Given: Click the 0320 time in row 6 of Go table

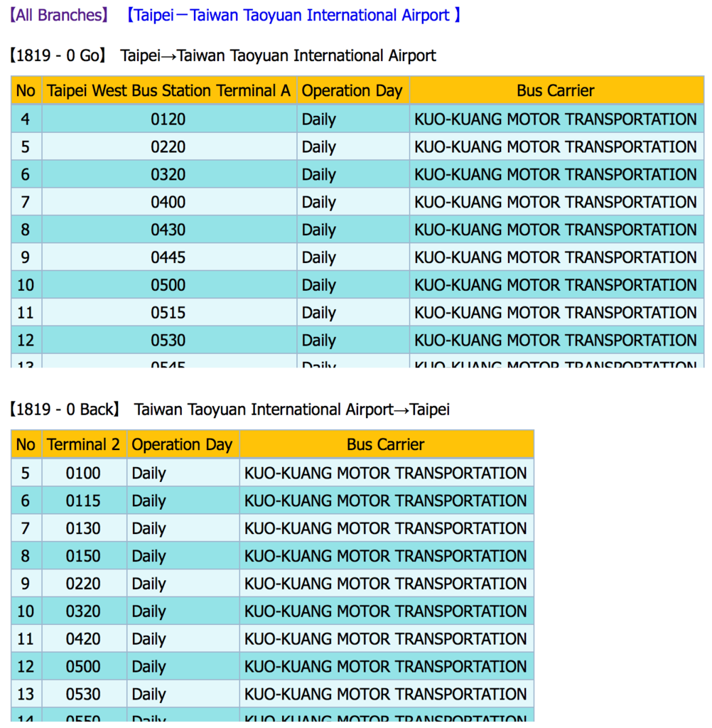Looking at the screenshot, I should (x=168, y=175).
